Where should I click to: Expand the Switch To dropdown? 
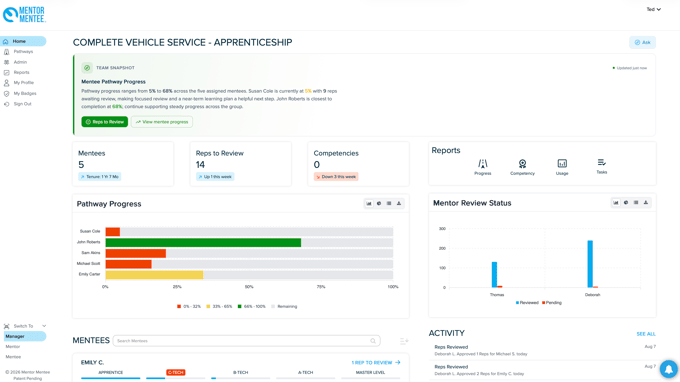pyautogui.click(x=25, y=326)
